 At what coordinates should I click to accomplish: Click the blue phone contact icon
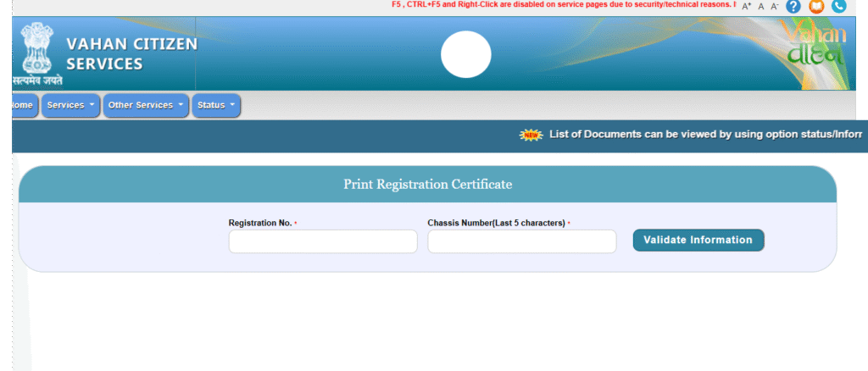839,6
